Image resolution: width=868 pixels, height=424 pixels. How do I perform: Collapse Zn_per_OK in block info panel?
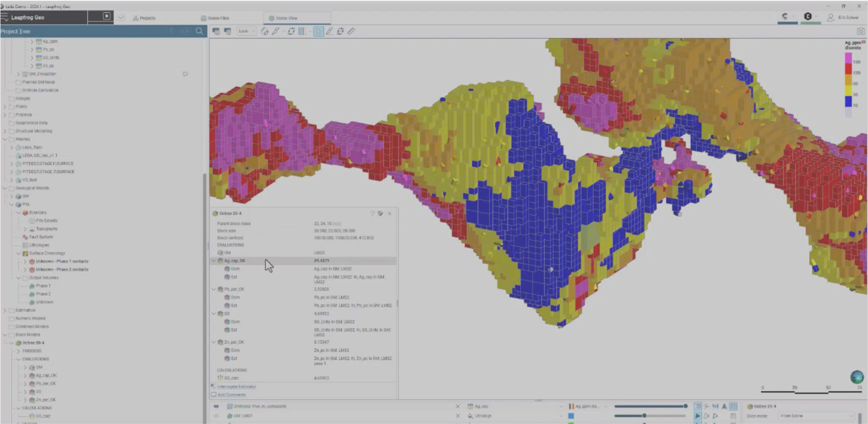tap(214, 342)
